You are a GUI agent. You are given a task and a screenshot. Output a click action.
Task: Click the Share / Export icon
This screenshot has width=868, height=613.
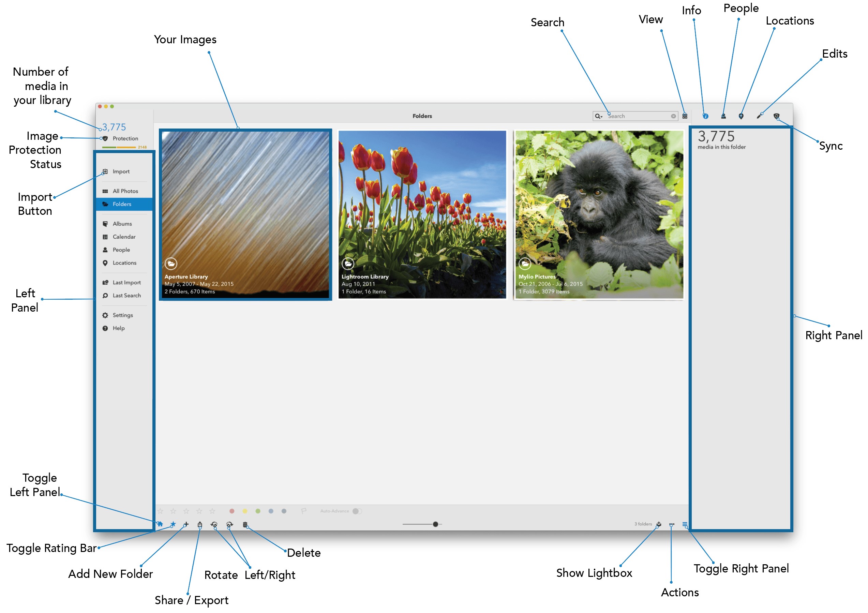tap(199, 524)
